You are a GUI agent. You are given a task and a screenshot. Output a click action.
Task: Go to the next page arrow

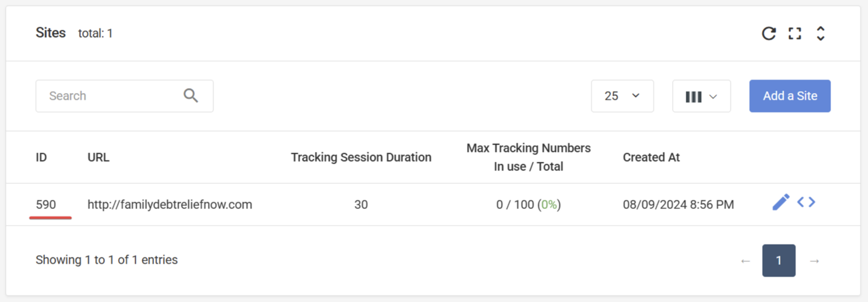[x=814, y=261]
